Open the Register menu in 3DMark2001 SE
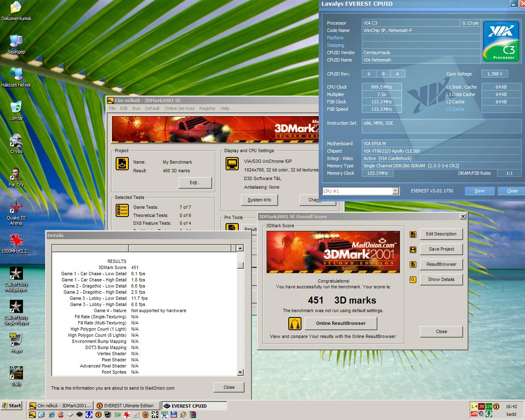Screen dimensions: 525x420 208,108
